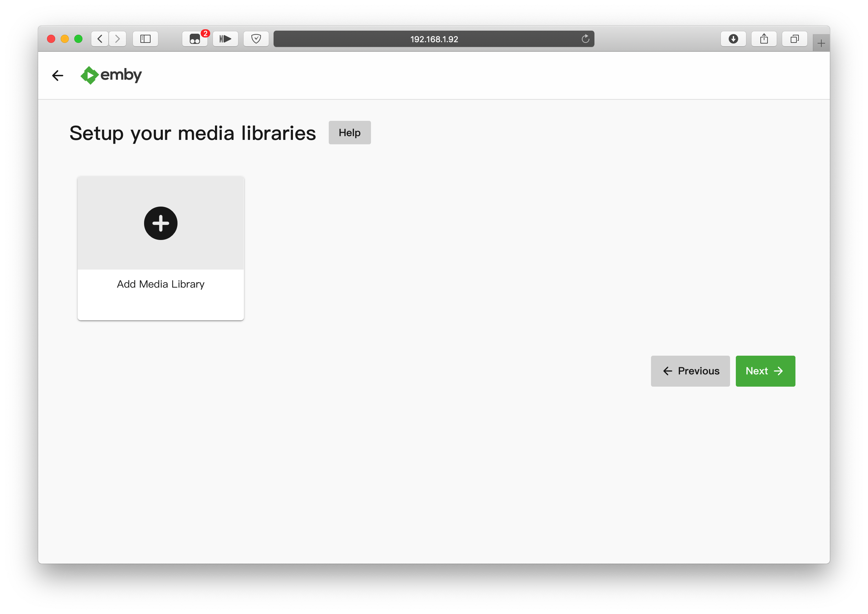Screen dimensions: 868x614
Task: Reload the page with refresh icon
Action: pyautogui.click(x=585, y=39)
